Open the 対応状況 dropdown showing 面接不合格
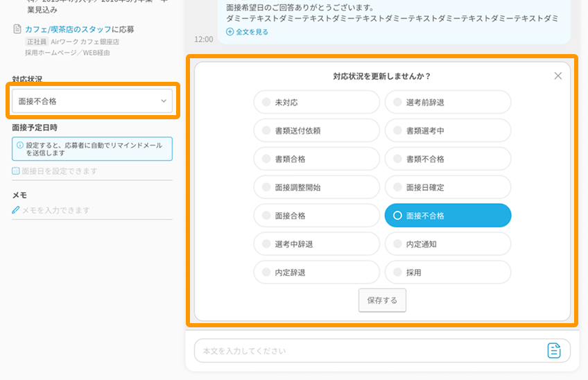The image size is (588, 380). pos(92,101)
